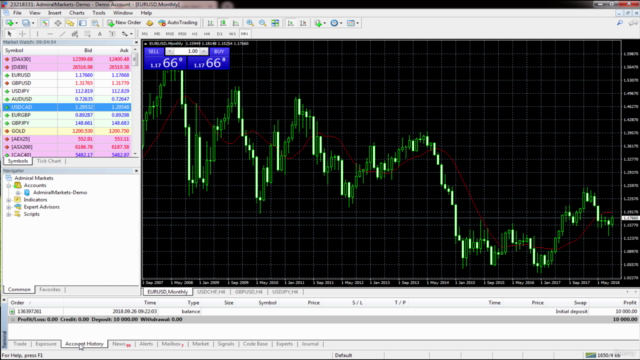This screenshot has width=640, height=360.
Task: Toggle chart auto scroll
Action: point(291,23)
